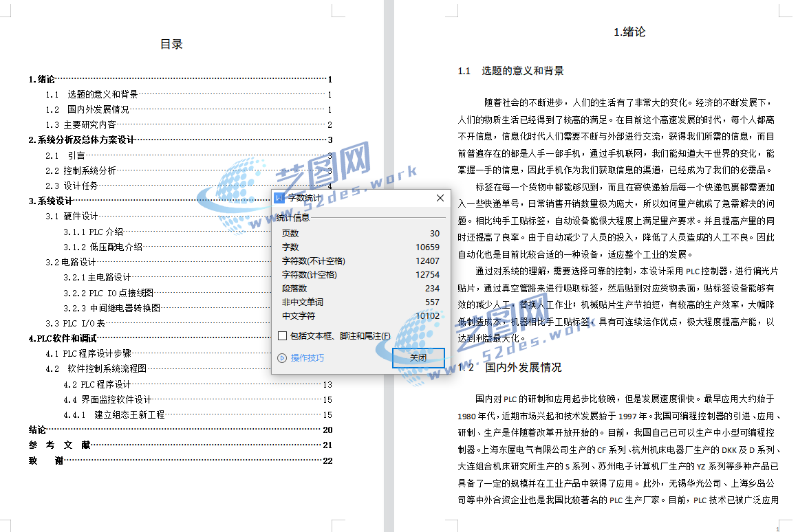The image size is (809, 532).
Task: Click the 4.2 软件控制系统流程图 entry
Action: pyautogui.click(x=158, y=368)
